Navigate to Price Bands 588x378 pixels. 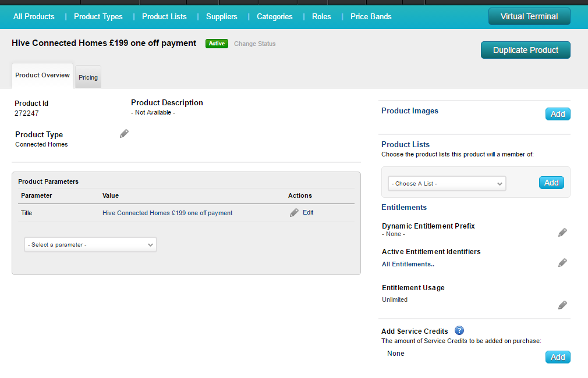click(x=371, y=16)
